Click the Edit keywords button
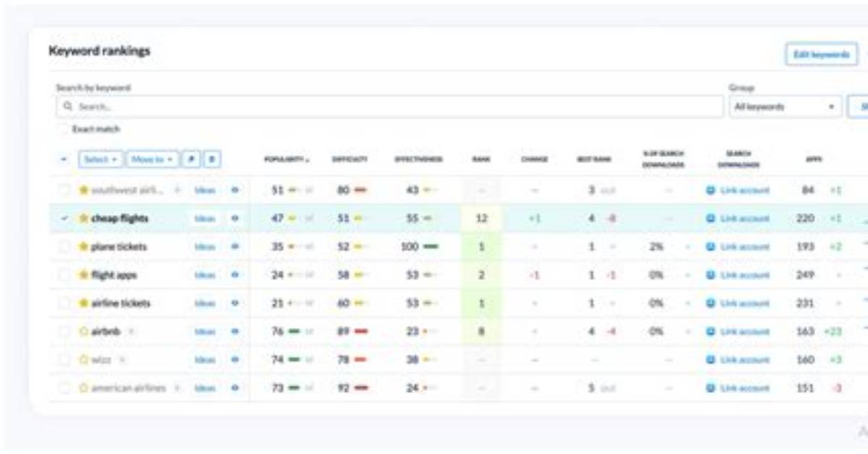This screenshot has height=454, width=868. pyautogui.click(x=821, y=54)
